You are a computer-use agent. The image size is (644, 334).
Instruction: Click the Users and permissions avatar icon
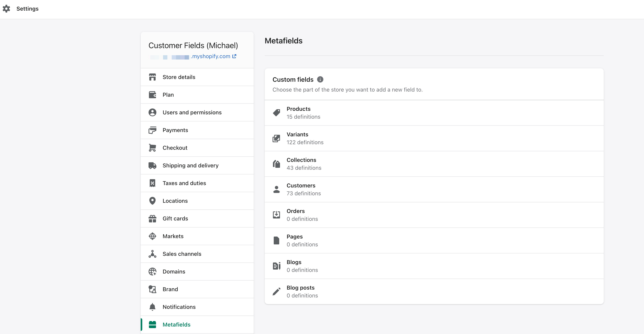(x=152, y=112)
